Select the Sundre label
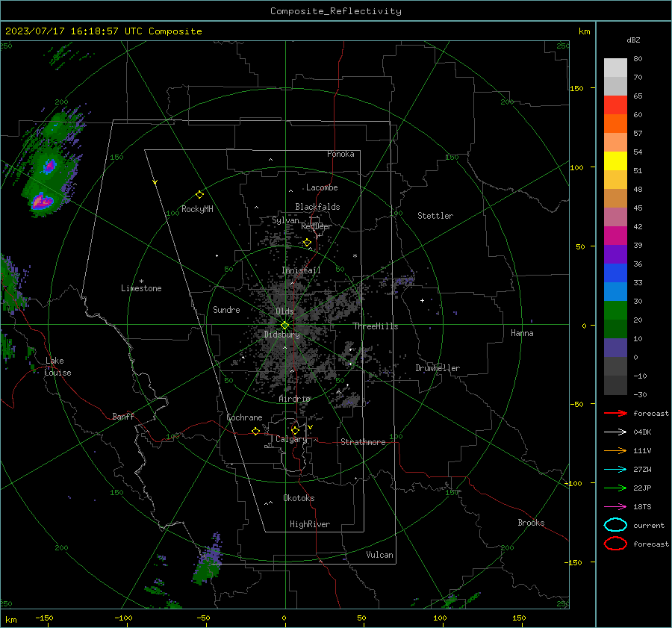 pos(226,310)
